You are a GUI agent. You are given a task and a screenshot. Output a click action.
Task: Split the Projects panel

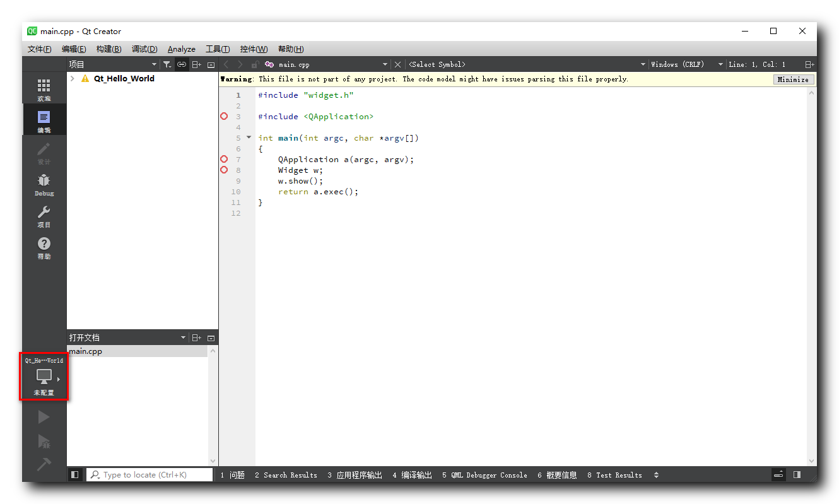coord(197,64)
